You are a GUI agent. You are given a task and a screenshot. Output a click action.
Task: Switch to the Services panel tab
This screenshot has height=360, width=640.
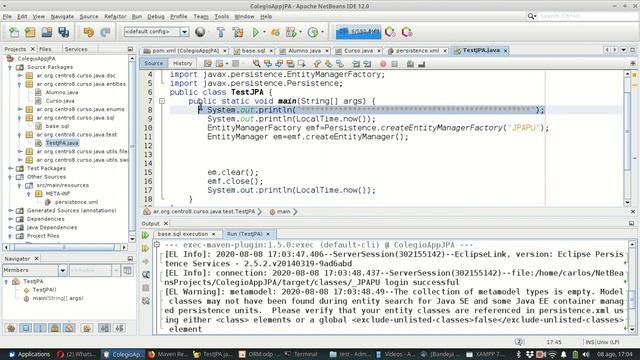pyautogui.click(x=76, y=49)
